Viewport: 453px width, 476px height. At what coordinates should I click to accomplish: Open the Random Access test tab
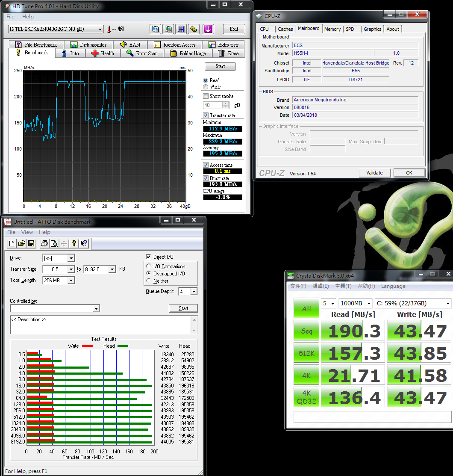pos(175,44)
